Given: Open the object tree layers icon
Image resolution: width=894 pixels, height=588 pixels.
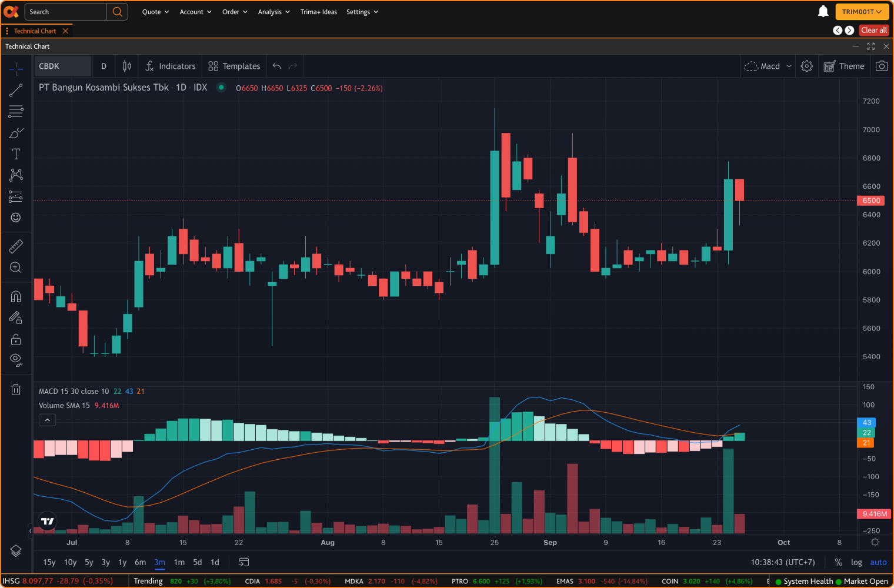Looking at the screenshot, I should pyautogui.click(x=16, y=551).
